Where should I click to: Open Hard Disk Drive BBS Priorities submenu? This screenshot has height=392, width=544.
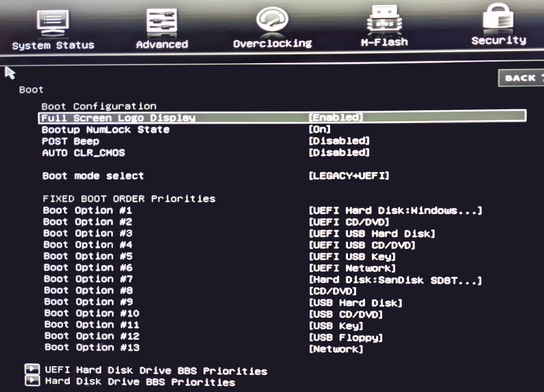click(x=140, y=381)
